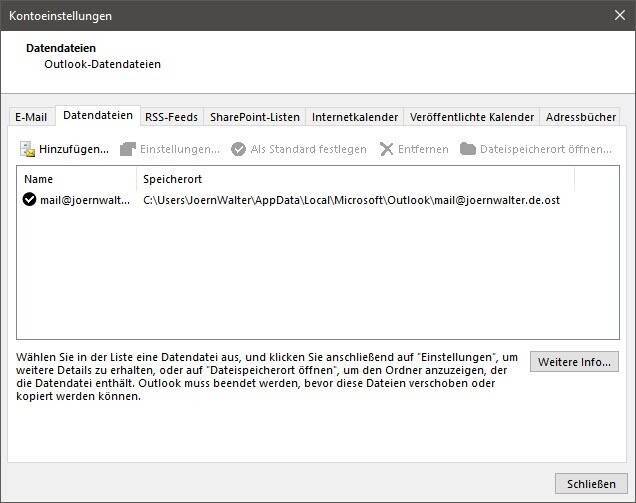This screenshot has height=503, width=636.
Task: Switch to the SharePoint-Listen tab
Action: (254, 117)
